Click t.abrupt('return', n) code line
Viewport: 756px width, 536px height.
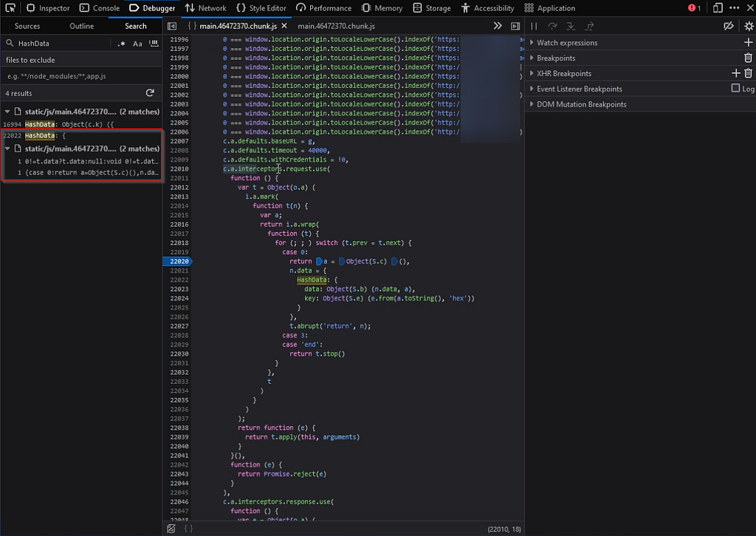coord(330,326)
